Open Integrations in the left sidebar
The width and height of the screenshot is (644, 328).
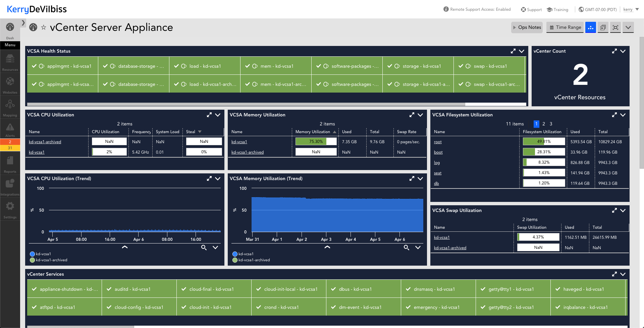tap(10, 187)
